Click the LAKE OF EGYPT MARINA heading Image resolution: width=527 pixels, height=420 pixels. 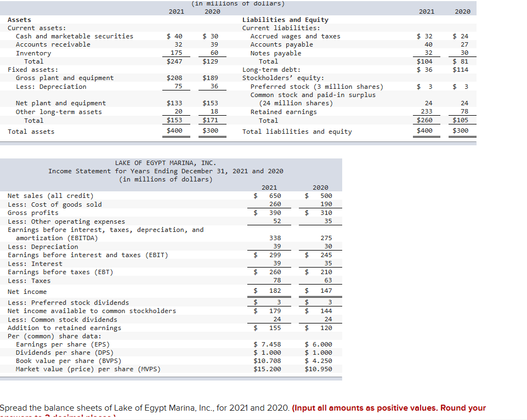(x=166, y=162)
